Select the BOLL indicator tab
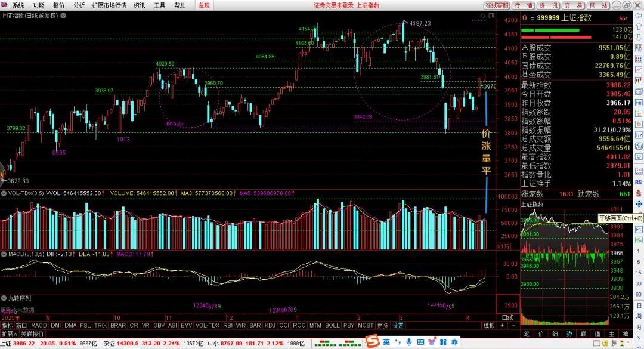Viewport: 644px width, 349px height. [332, 325]
